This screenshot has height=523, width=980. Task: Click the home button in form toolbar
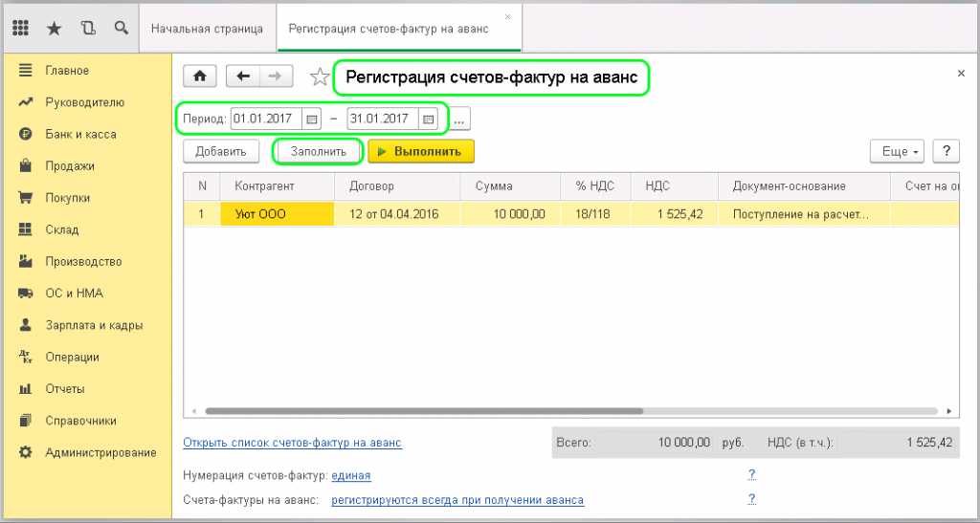tap(200, 77)
